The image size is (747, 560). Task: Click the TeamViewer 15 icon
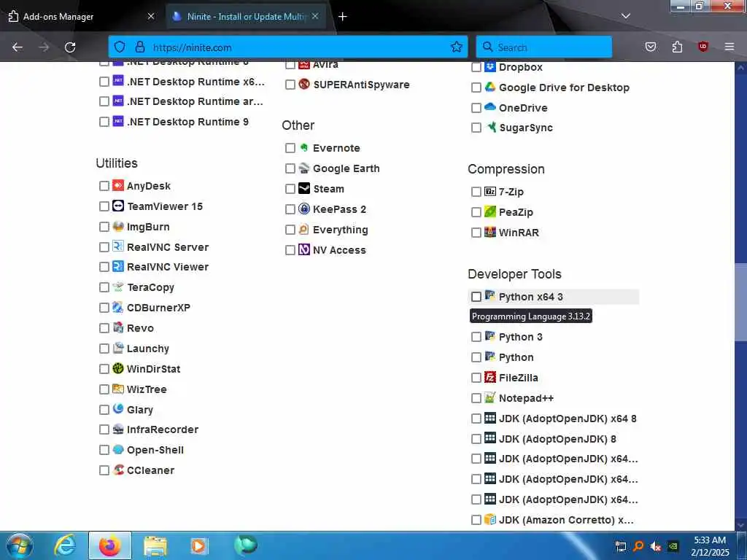pyautogui.click(x=118, y=206)
